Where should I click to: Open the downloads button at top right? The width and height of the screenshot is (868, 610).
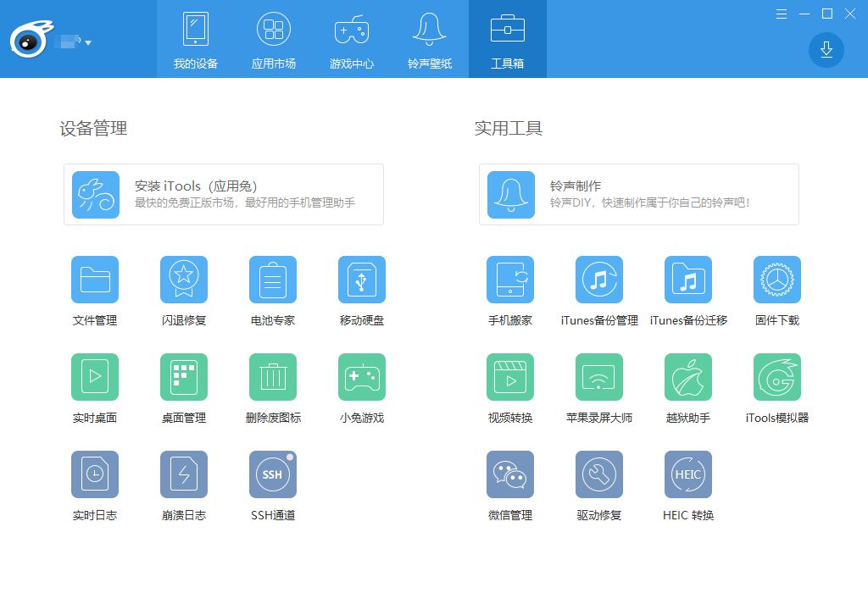826,50
